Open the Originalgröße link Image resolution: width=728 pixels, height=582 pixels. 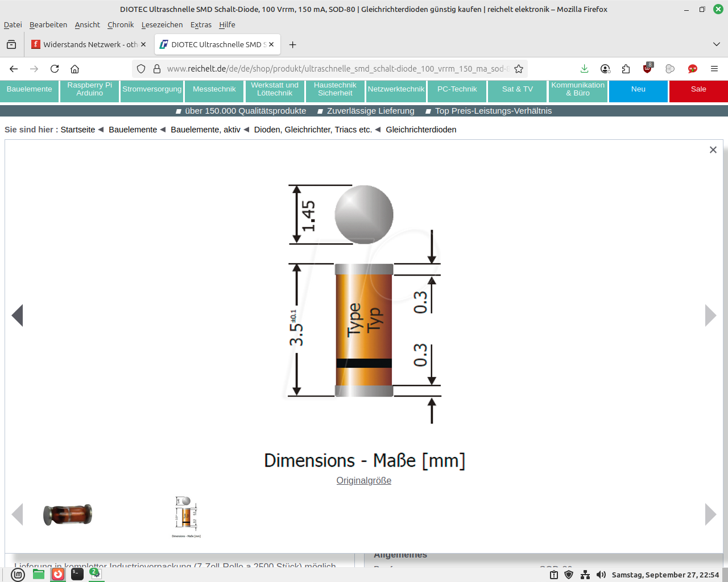tap(363, 481)
